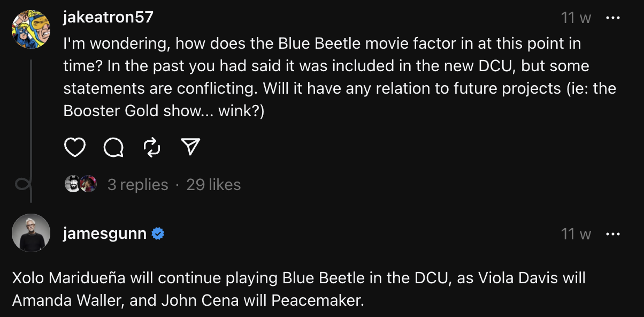Click jamesgunn's reply 11 w timestamp

point(576,234)
